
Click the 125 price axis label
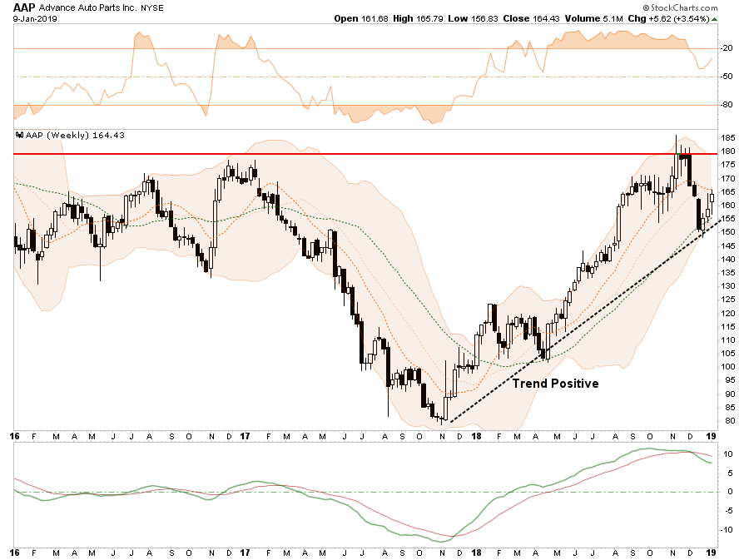coord(728,300)
